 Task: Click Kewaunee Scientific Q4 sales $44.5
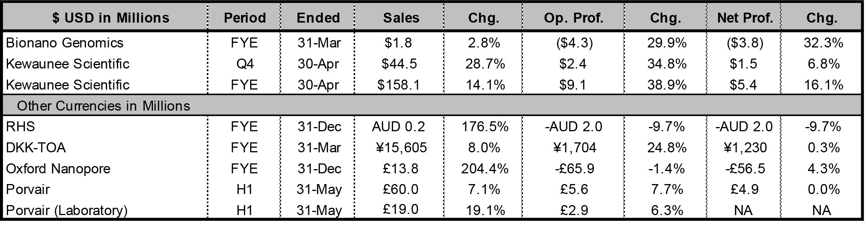pyautogui.click(x=399, y=64)
